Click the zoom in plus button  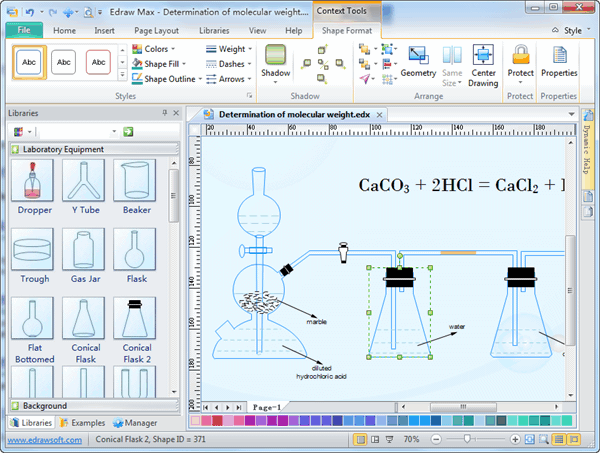[515, 439]
